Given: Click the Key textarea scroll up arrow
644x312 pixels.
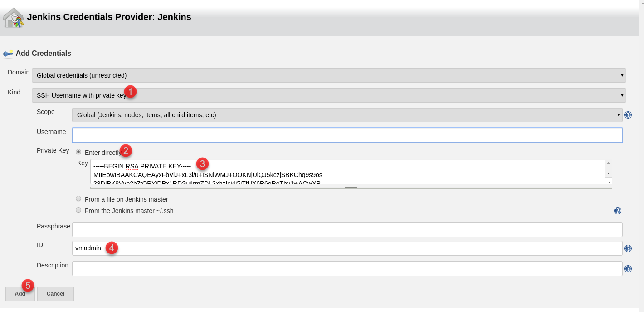Looking at the screenshot, I should click(x=609, y=163).
